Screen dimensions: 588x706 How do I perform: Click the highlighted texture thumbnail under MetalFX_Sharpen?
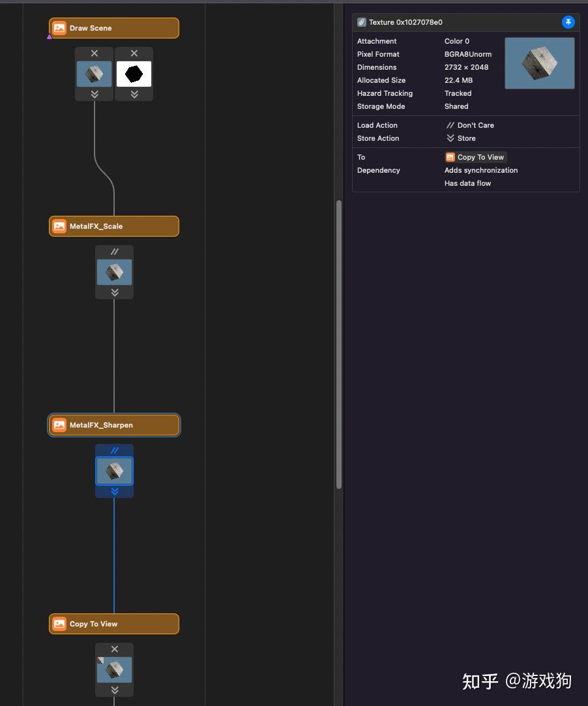click(x=114, y=471)
